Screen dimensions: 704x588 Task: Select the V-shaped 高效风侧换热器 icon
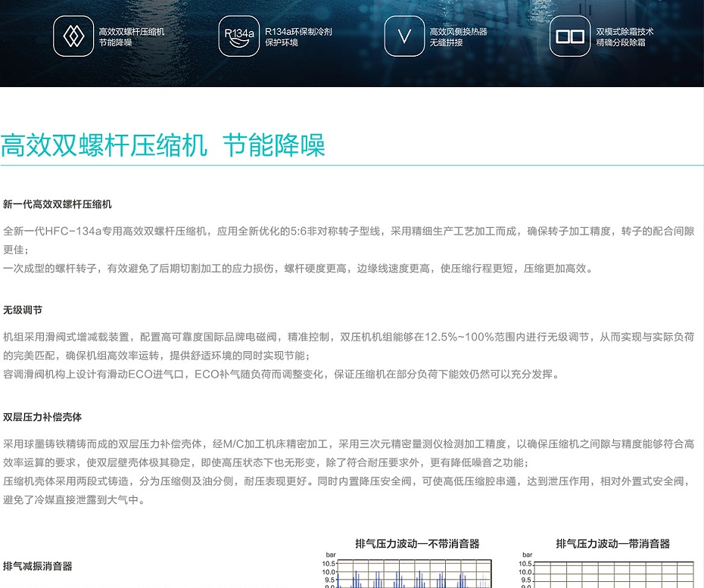click(x=404, y=36)
